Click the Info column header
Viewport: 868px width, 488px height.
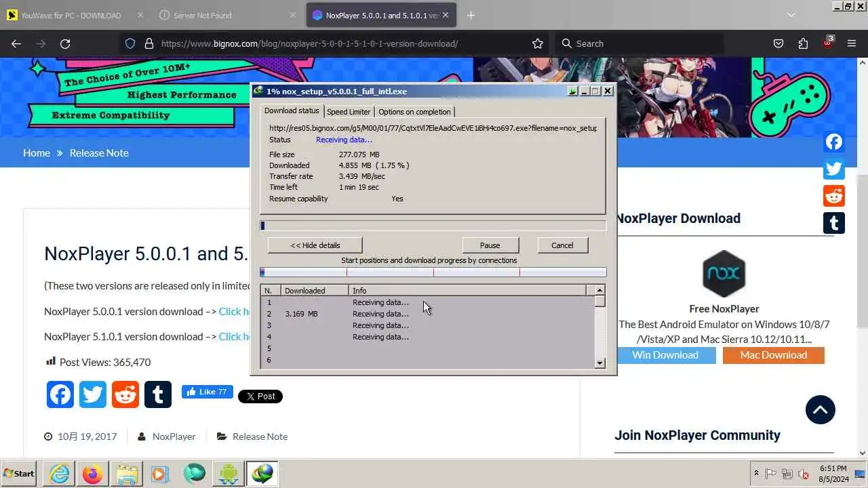(x=467, y=290)
